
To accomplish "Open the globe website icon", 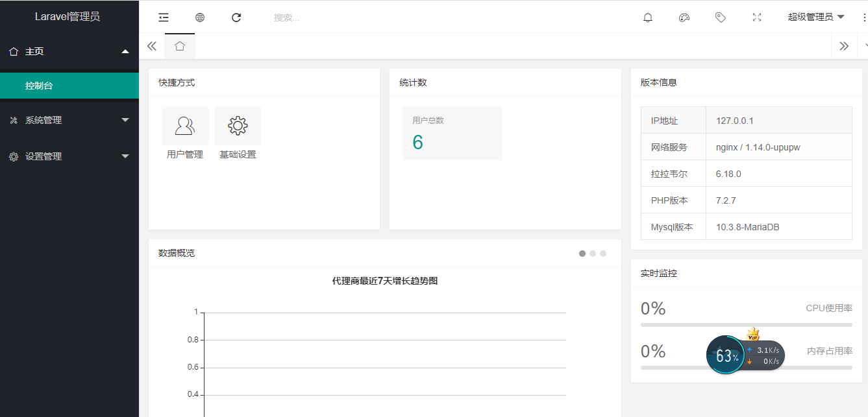I will (x=200, y=18).
